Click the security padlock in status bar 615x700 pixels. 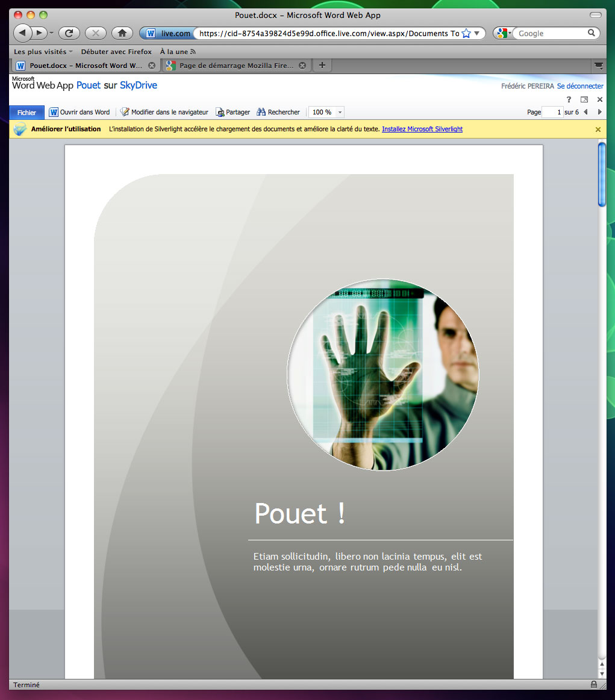click(593, 684)
